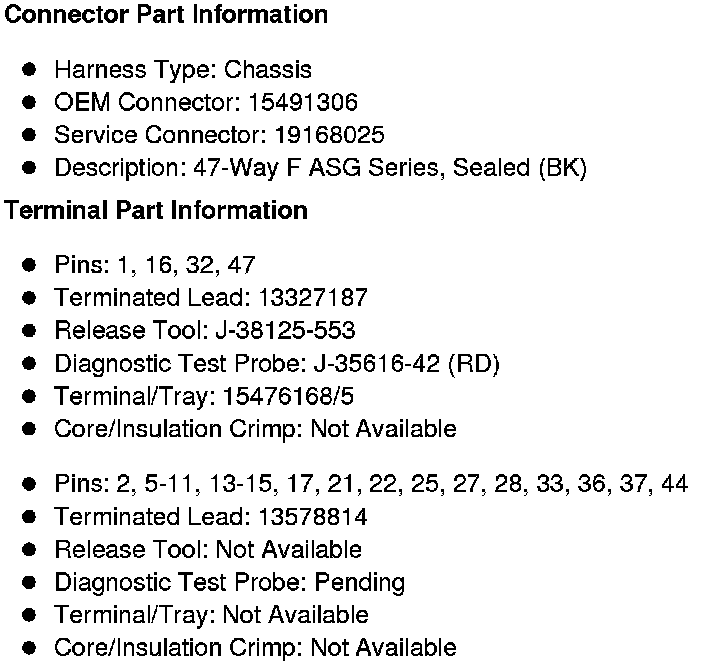Click the "Terminal/Tray: Not Available" line

[x=211, y=615]
